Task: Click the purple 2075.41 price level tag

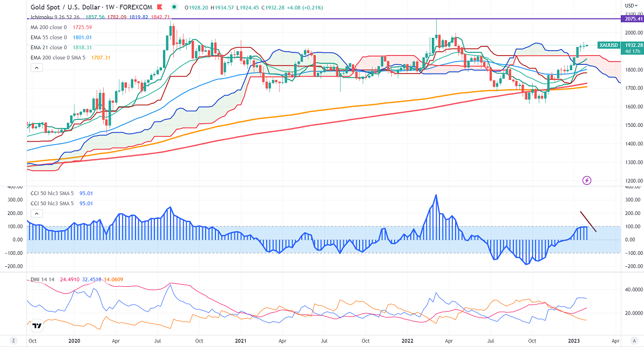Action: point(632,18)
